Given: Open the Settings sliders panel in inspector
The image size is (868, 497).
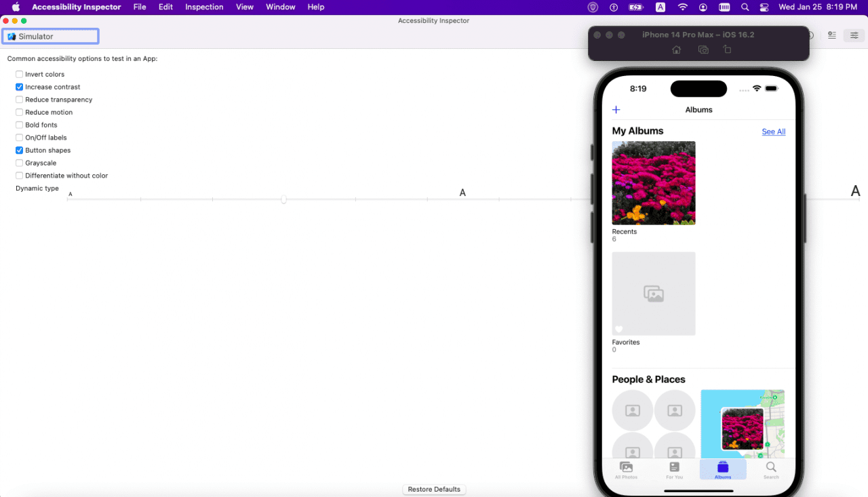Looking at the screenshot, I should point(854,35).
